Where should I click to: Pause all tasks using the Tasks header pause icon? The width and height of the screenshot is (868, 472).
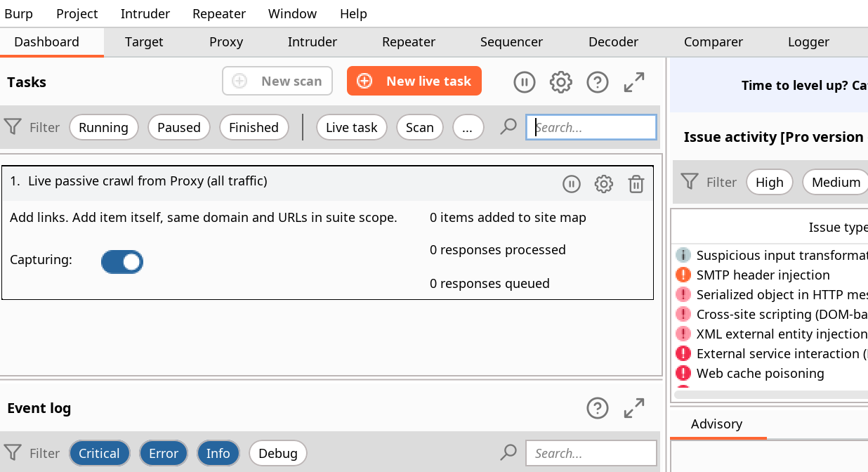(x=525, y=82)
